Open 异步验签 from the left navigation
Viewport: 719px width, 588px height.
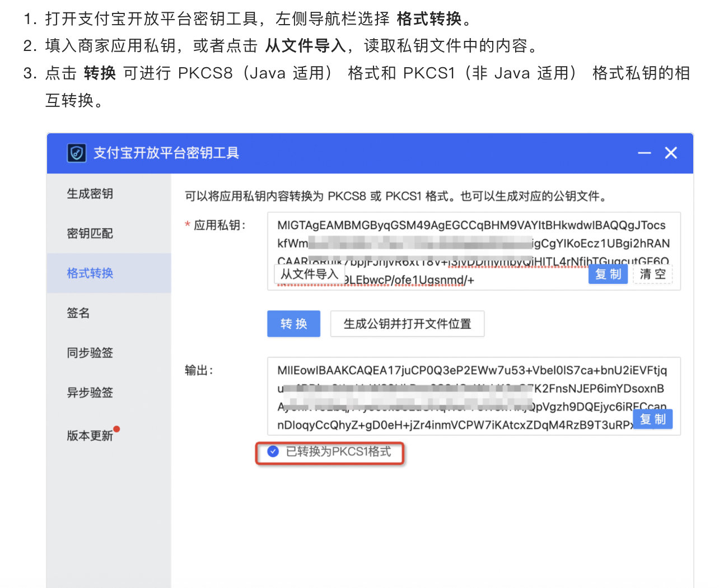click(90, 393)
